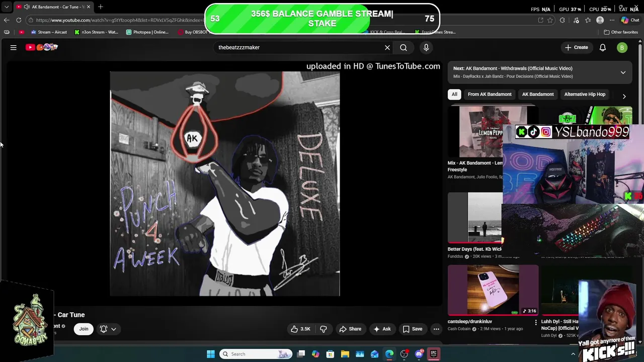Open the browser extensions puzzle icon
This screenshot has width=644, height=362.
point(562,20)
